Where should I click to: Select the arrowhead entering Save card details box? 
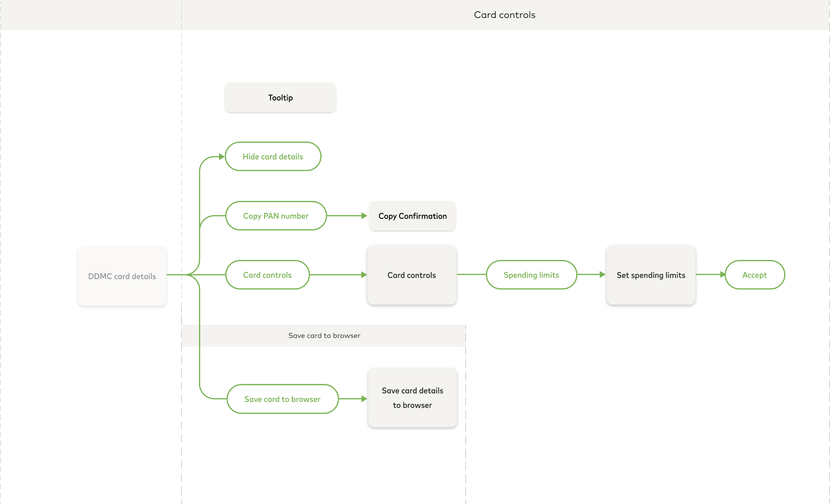point(364,399)
